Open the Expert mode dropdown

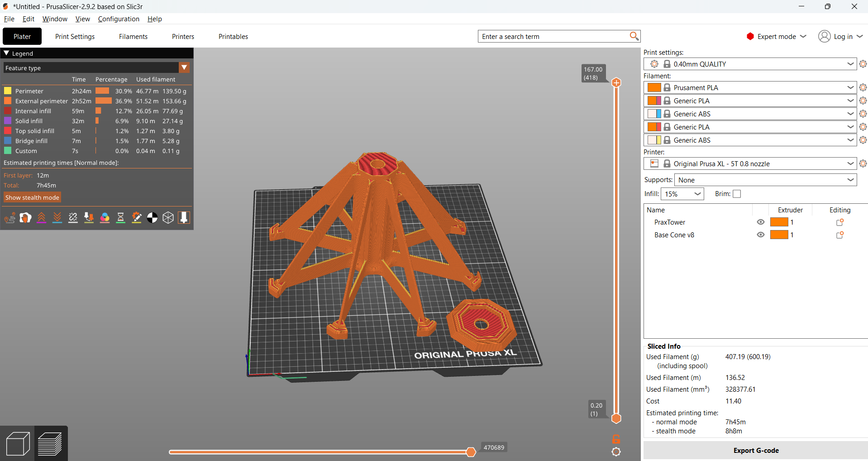[x=777, y=36]
